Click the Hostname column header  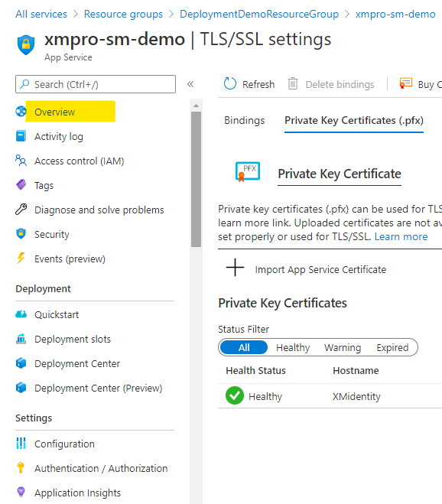(356, 370)
